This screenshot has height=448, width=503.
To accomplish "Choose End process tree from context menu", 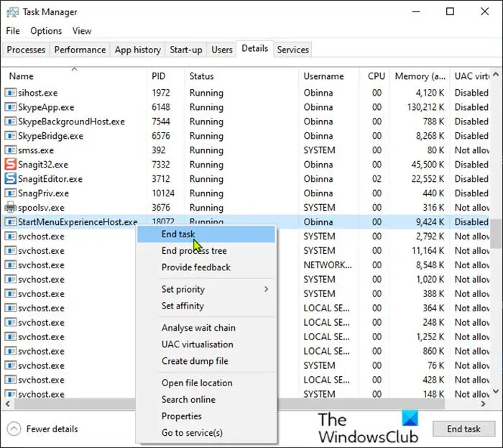I will pos(194,251).
